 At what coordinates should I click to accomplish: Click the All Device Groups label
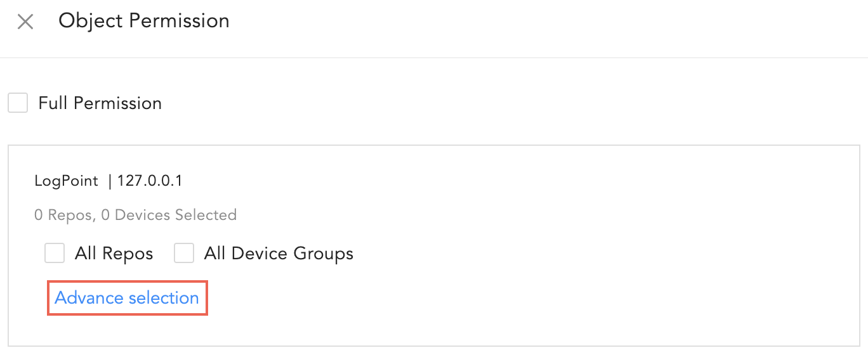tap(279, 254)
